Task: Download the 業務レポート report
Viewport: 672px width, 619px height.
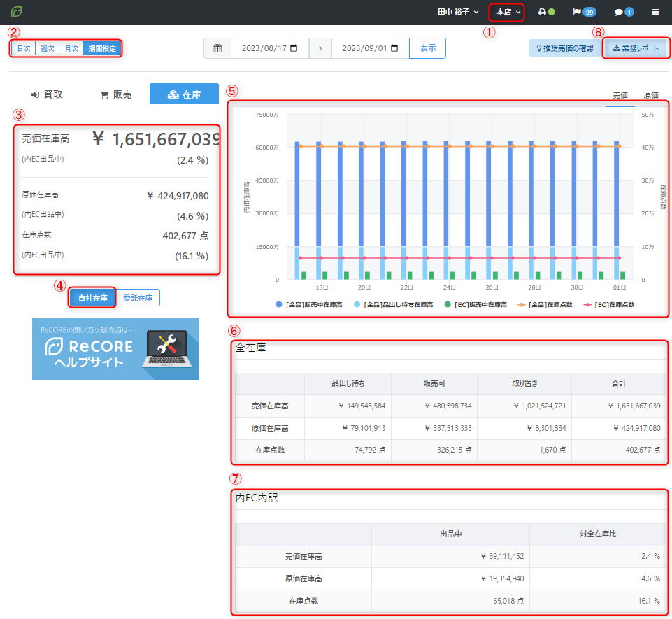Action: (x=636, y=48)
